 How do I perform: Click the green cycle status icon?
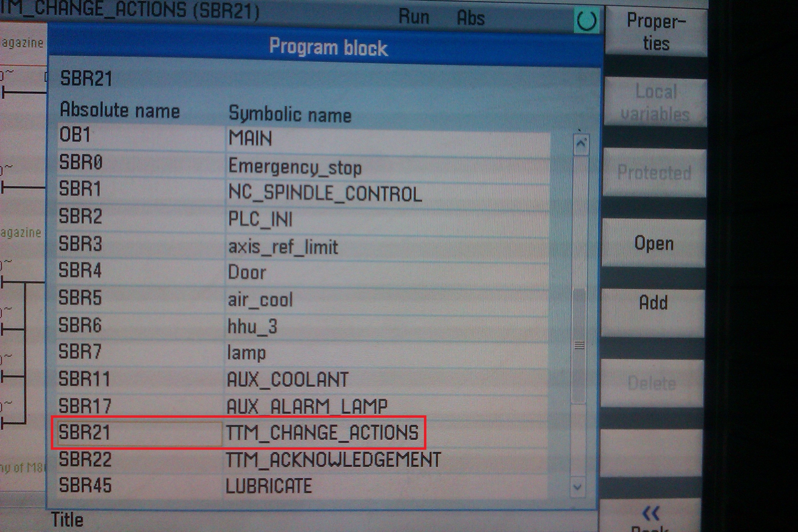[x=586, y=20]
